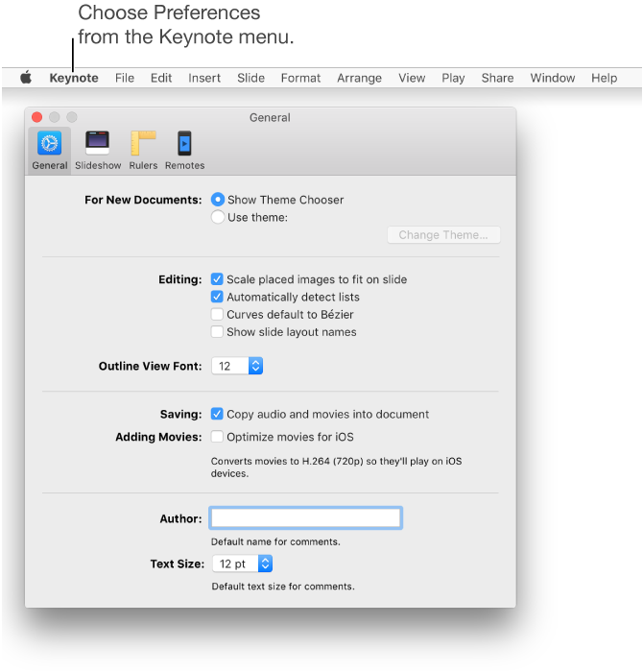Click the 'Author:' label
The image size is (643, 672).
[180, 518]
